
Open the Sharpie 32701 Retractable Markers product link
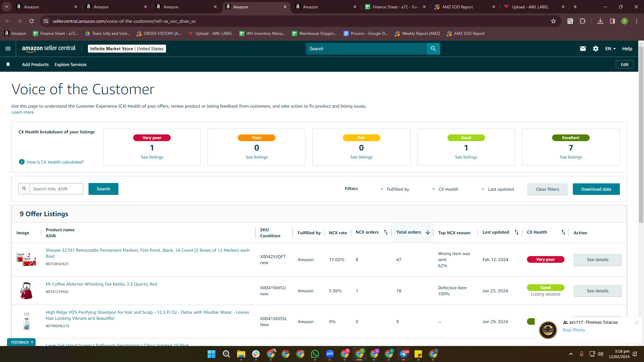click(x=148, y=253)
